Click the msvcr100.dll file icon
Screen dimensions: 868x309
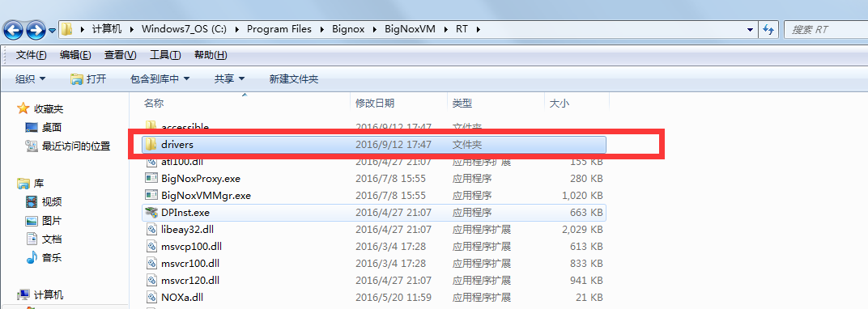(x=151, y=263)
